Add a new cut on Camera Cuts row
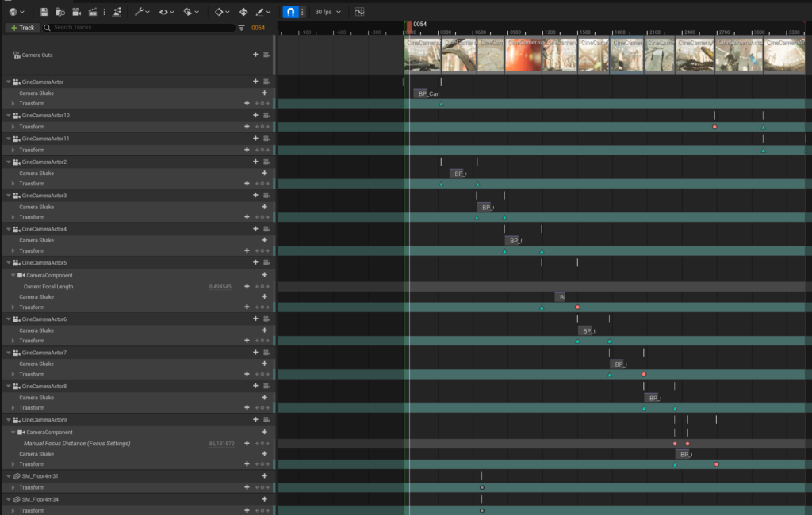This screenshot has height=515, width=812. point(255,55)
